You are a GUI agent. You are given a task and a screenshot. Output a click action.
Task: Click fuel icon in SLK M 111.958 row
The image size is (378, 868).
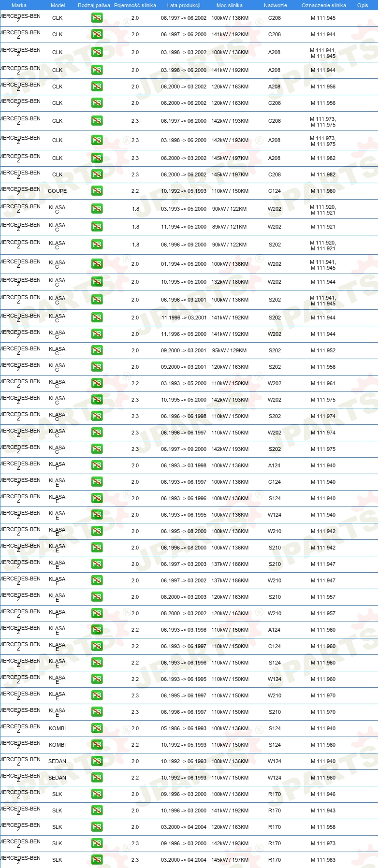[97, 827]
